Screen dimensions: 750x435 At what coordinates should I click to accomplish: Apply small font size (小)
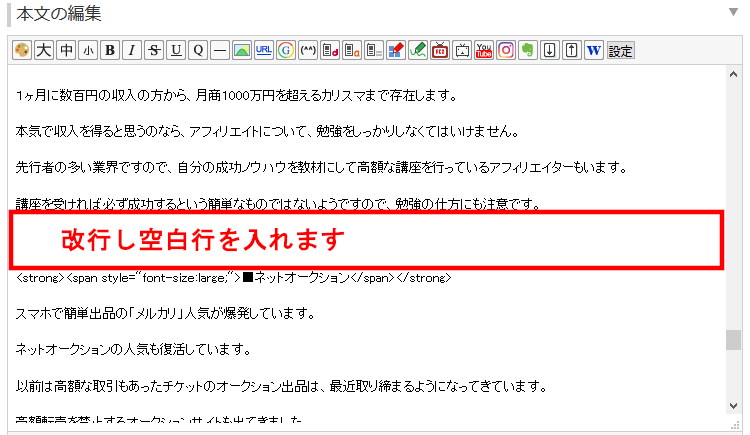[x=88, y=50]
